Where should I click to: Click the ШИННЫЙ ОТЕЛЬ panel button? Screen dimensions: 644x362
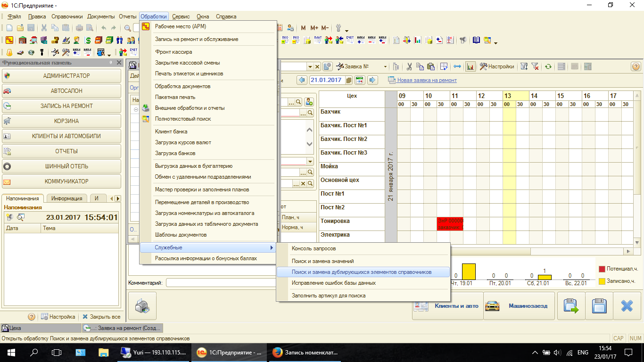(x=61, y=166)
